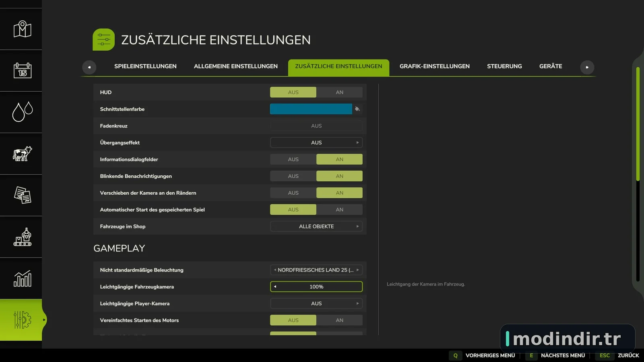Click the HUD setting label

106,93
